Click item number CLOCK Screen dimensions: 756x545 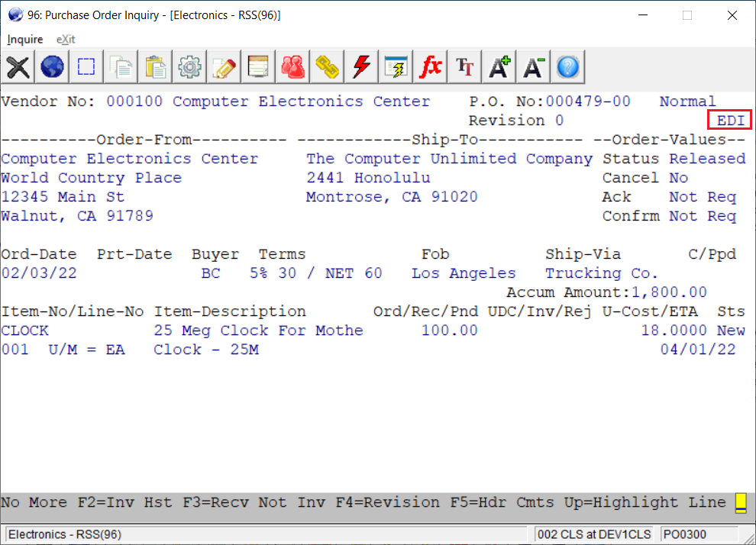click(24, 331)
